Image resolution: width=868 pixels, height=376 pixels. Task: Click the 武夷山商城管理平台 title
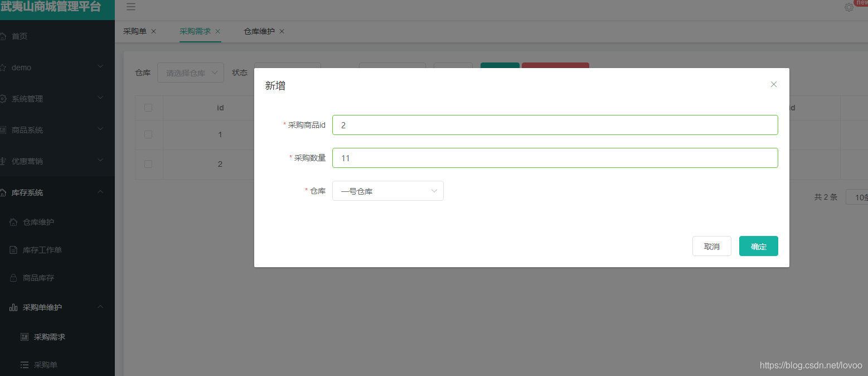point(51,7)
